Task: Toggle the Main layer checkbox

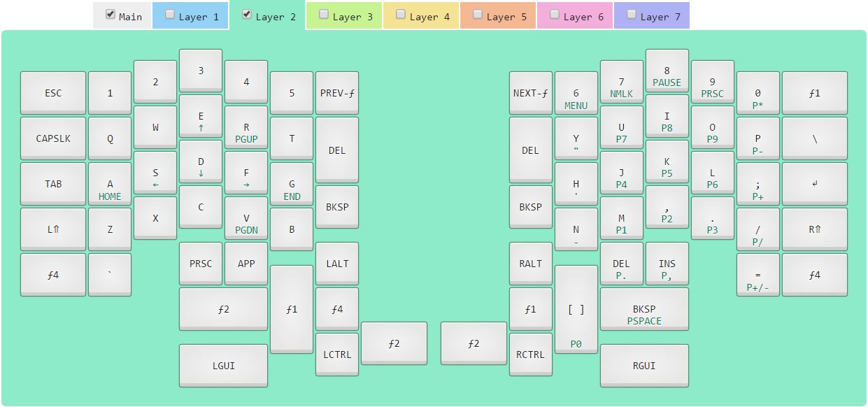Action: coord(110,15)
